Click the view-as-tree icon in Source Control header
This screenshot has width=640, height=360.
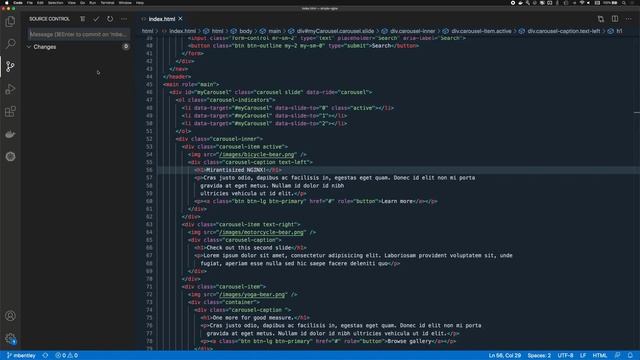[82, 19]
